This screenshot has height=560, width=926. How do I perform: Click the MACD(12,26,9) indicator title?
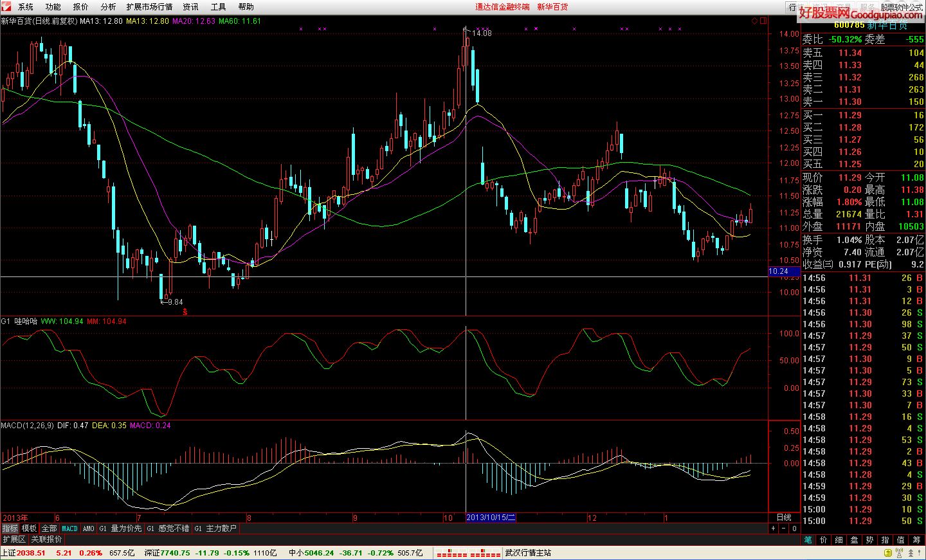28,426
